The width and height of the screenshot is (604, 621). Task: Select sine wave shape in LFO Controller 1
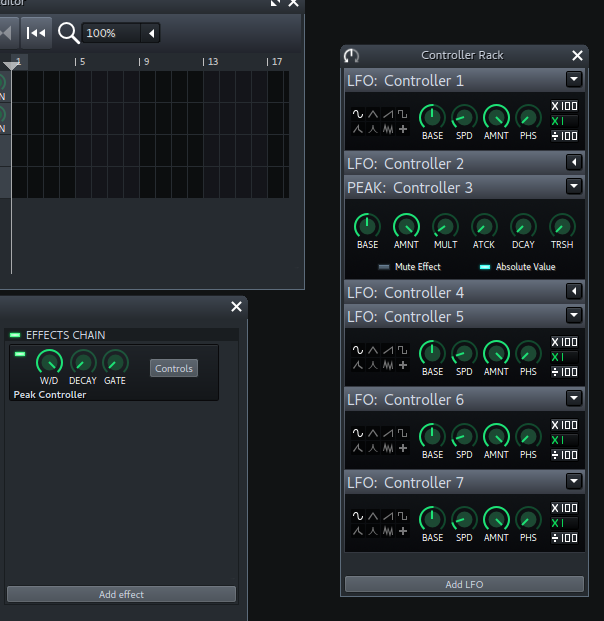pos(358,114)
